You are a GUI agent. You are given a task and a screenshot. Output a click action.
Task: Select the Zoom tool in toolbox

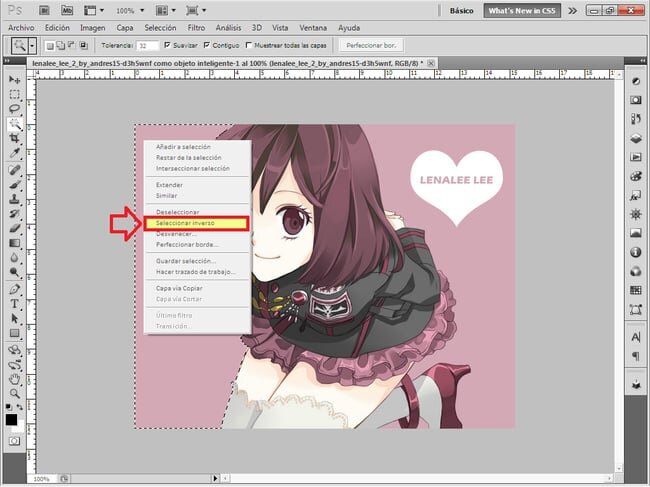tap(15, 393)
